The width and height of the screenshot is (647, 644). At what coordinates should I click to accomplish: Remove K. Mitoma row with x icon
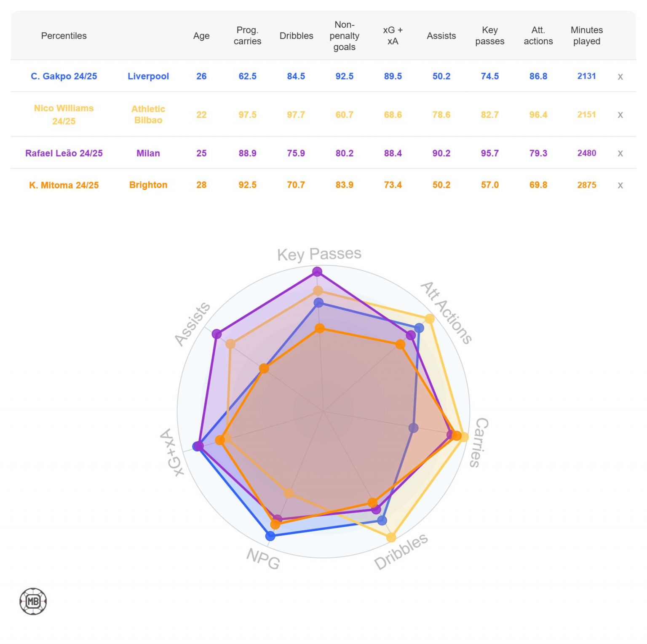(620, 185)
